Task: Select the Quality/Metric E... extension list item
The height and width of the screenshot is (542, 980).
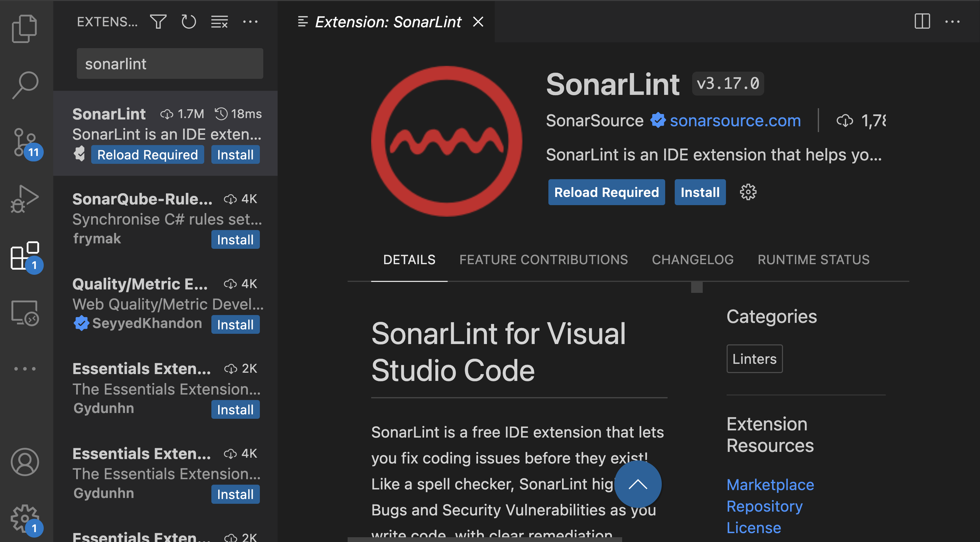Action: pyautogui.click(x=165, y=303)
